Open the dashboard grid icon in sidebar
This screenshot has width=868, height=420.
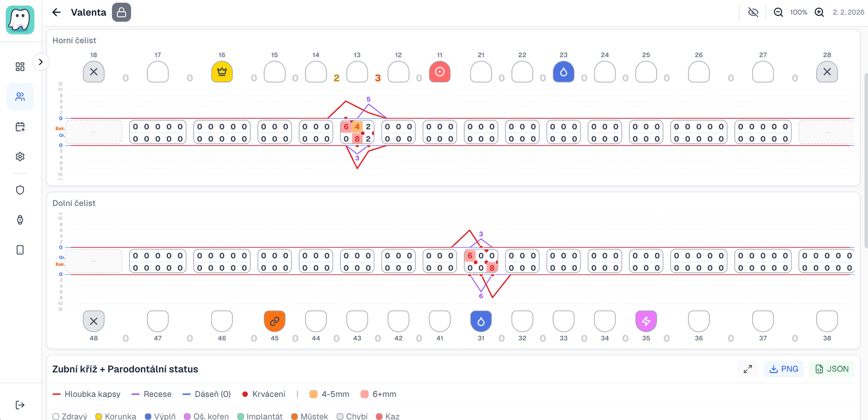click(20, 67)
